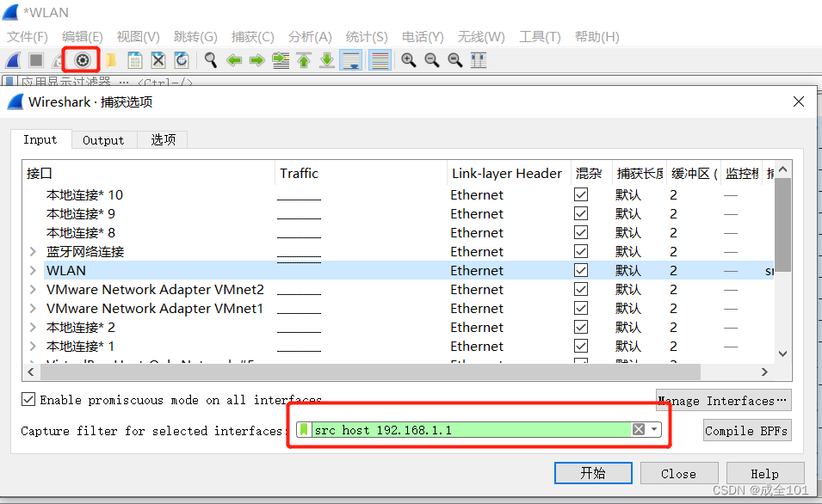Open capture filter history dropdown arrow

click(653, 430)
